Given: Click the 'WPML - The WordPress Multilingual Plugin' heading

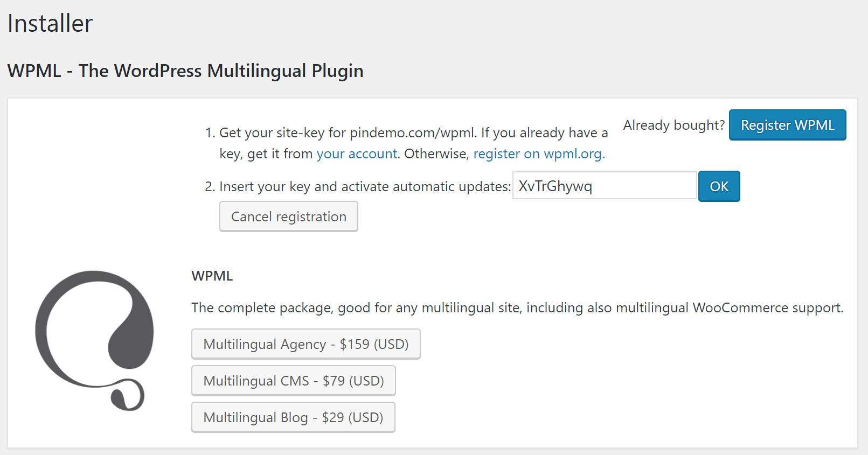Looking at the screenshot, I should (185, 71).
